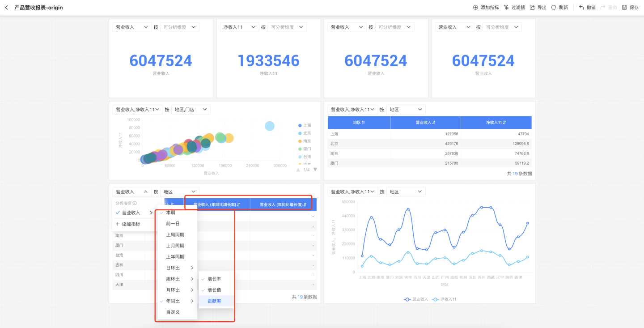Toggle the checked 增长率 option in the submenu
Viewport: 644px width, 328px height.
[x=214, y=279]
